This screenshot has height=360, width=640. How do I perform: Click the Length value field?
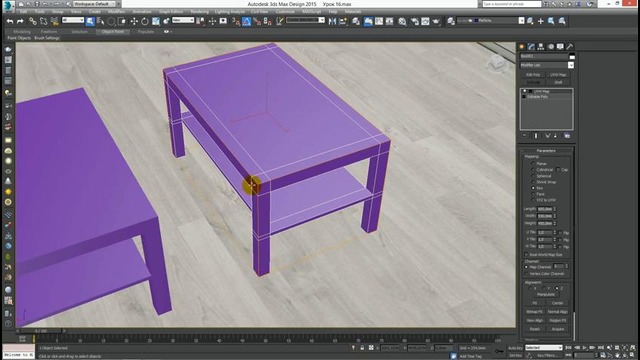544,209
